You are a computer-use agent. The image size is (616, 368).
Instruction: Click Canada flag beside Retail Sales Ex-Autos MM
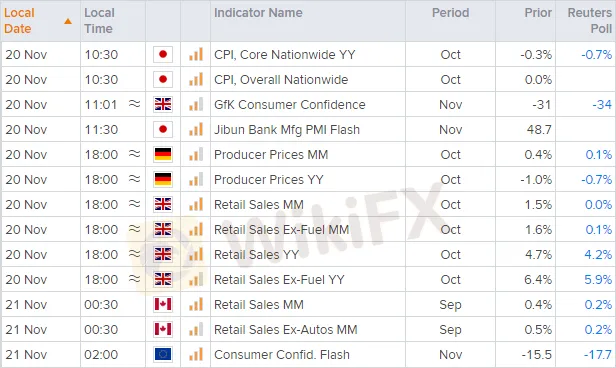(x=163, y=329)
